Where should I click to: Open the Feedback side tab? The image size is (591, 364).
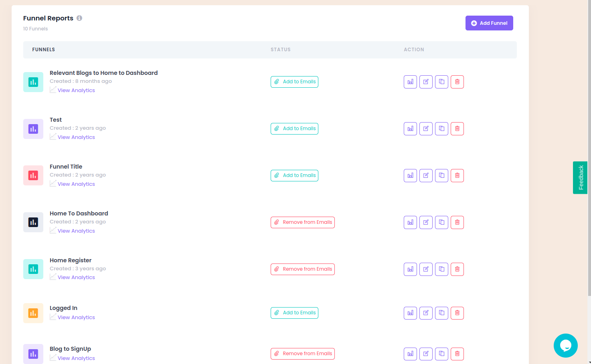(580, 177)
